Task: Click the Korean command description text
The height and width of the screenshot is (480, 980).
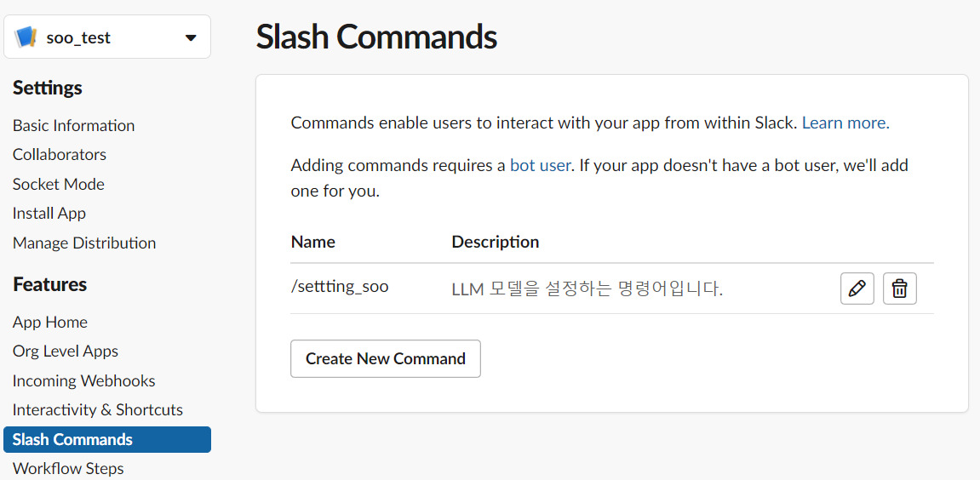Action: click(587, 289)
